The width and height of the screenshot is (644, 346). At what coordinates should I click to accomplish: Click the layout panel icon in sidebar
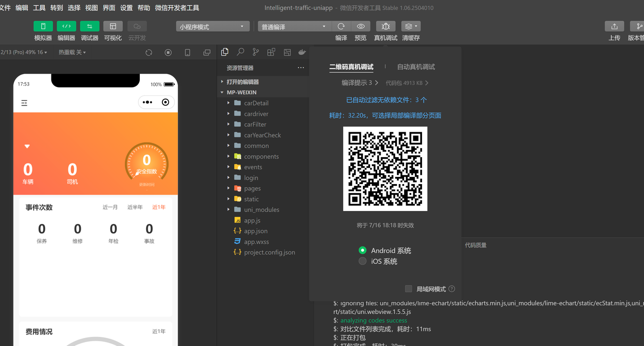(x=287, y=52)
